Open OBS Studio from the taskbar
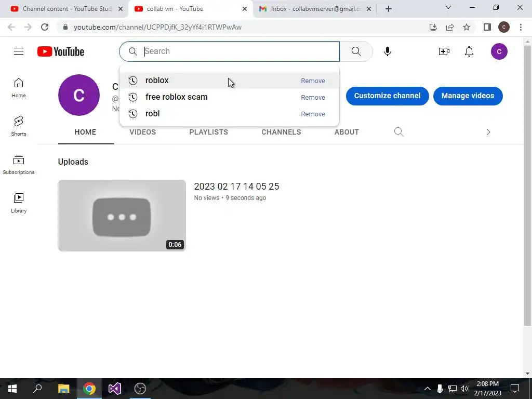The width and height of the screenshot is (532, 399). coord(140,389)
